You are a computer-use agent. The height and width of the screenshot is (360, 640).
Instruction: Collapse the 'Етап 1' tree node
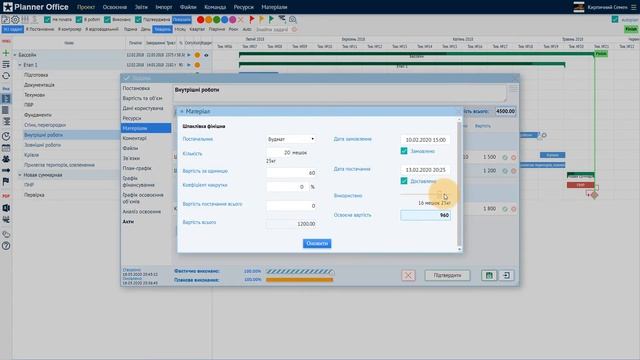(20, 65)
